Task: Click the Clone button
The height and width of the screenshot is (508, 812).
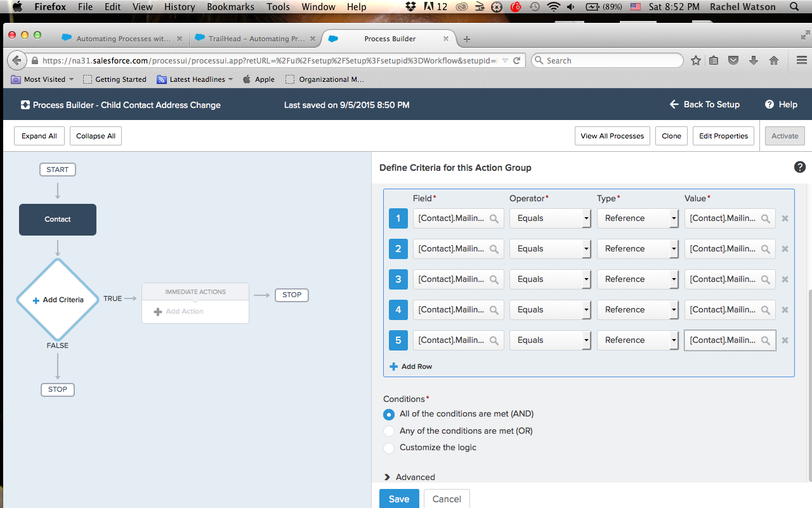Action: 671,136
